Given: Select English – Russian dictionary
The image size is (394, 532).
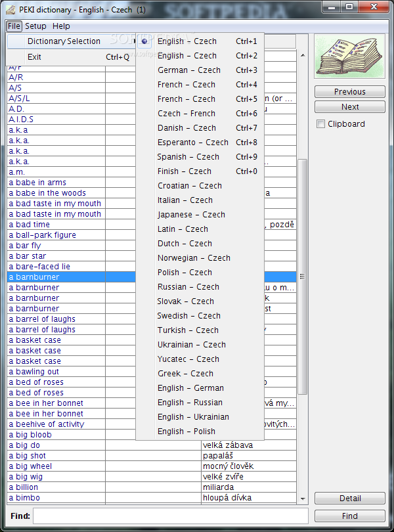Looking at the screenshot, I should coord(200,403).
